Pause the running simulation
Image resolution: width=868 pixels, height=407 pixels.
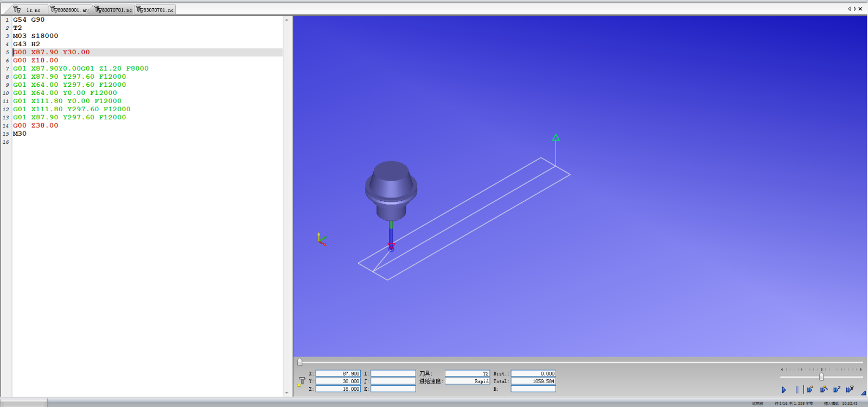(x=797, y=390)
